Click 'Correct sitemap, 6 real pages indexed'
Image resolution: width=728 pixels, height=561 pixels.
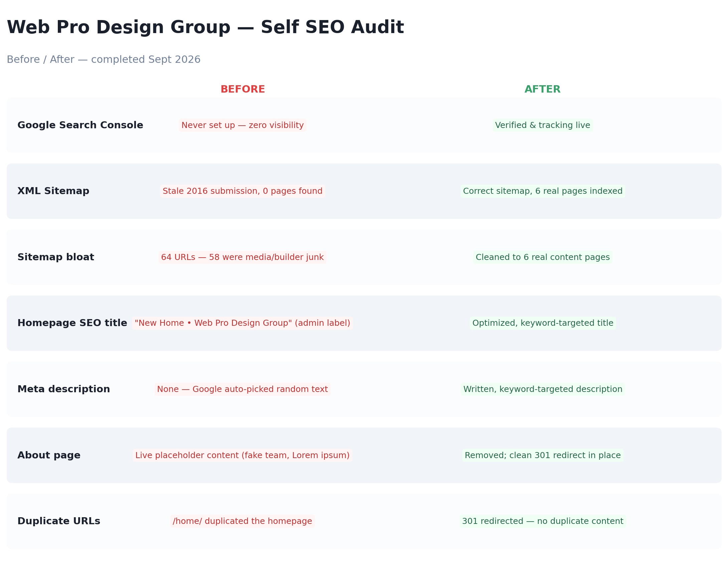point(543,191)
